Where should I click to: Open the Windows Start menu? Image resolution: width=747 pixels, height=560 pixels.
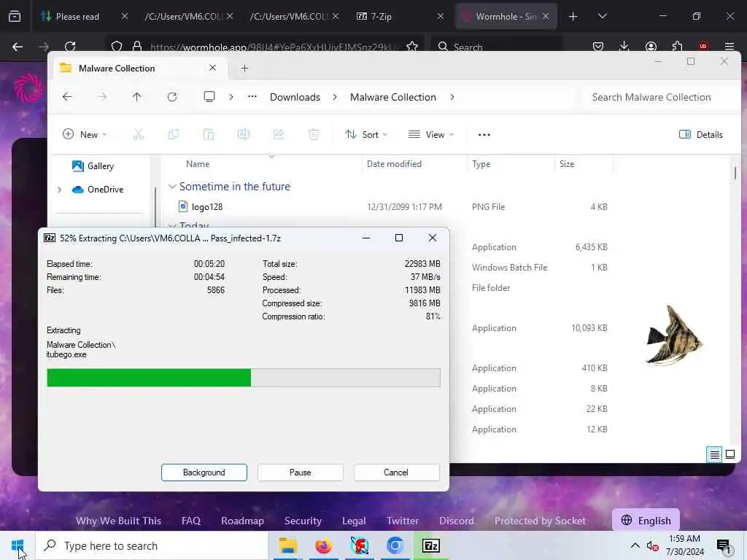18,545
